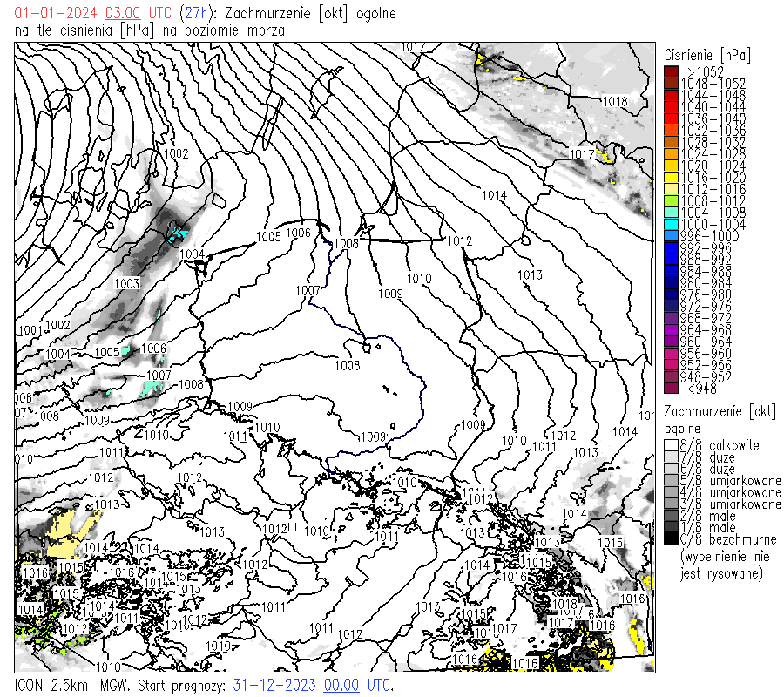Click the 1003 isobar label on map
The image size is (784, 697).
tap(126, 283)
